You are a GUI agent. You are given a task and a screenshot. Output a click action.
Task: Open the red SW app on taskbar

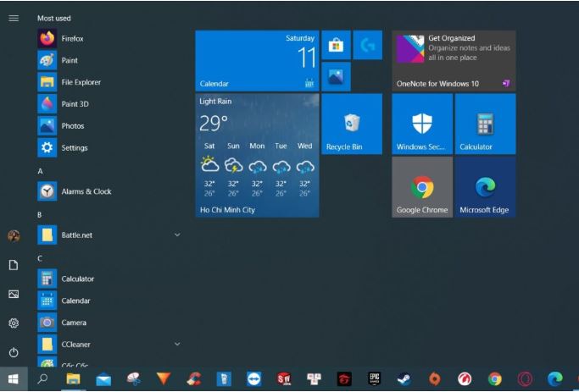point(284,378)
